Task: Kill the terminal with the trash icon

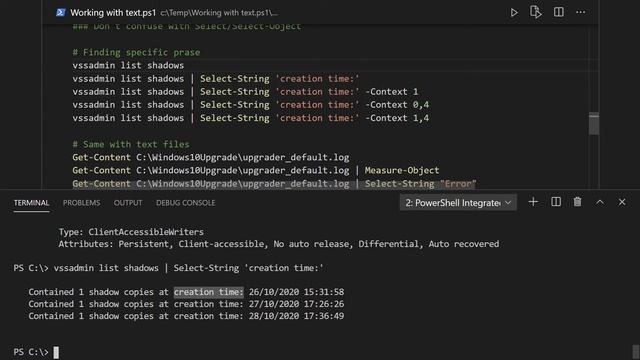Action: [577, 202]
